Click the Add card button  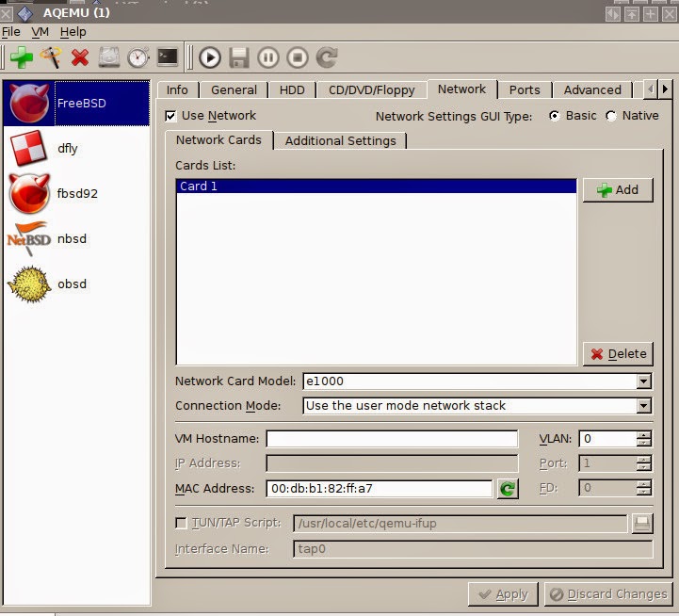[618, 189]
